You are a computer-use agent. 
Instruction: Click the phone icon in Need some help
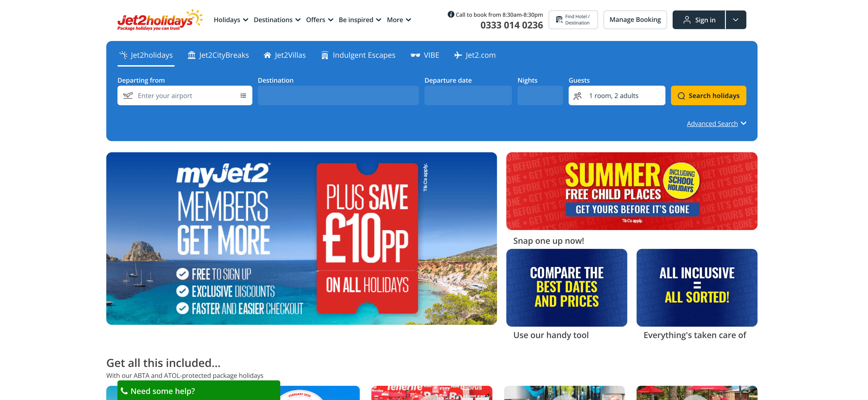(124, 391)
